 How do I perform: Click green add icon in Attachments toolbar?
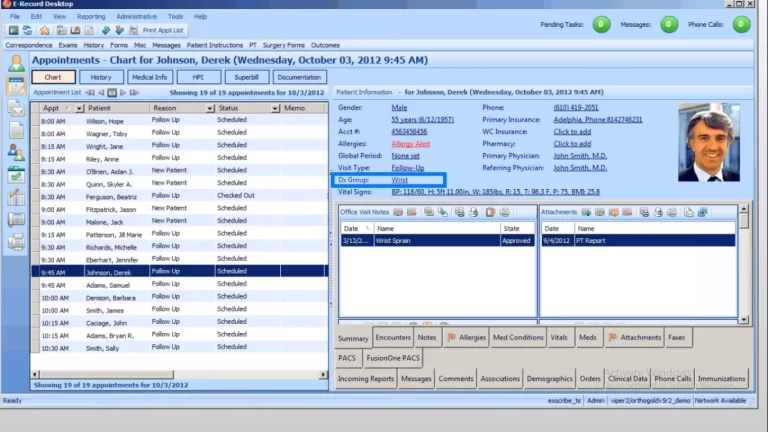pos(586,212)
